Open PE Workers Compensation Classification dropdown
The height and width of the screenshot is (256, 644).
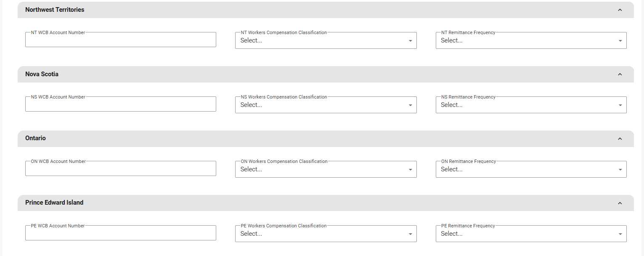(x=326, y=234)
